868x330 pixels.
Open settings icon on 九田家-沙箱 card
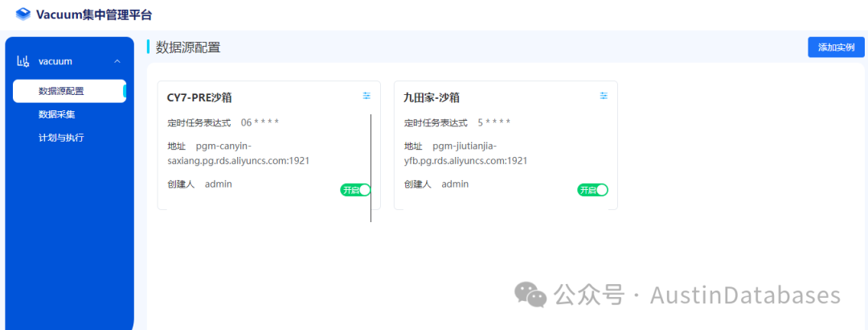pyautogui.click(x=604, y=96)
